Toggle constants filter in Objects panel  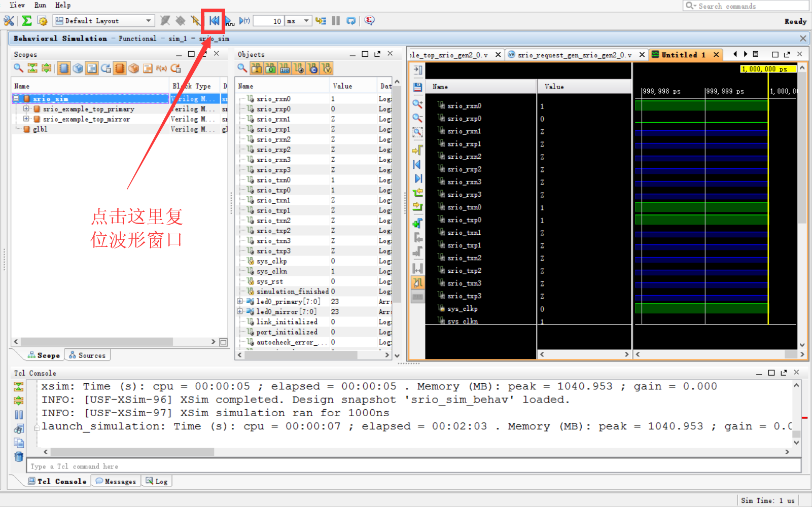click(x=313, y=68)
